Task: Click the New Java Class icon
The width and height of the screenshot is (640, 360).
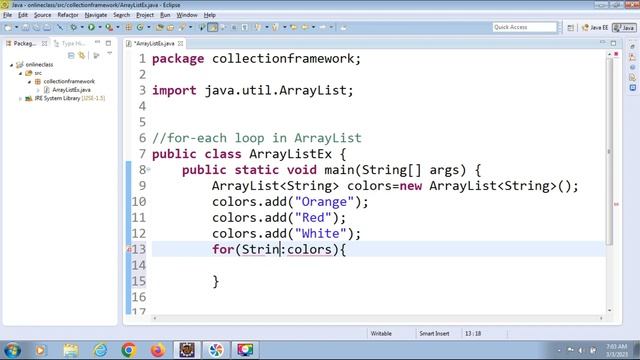Action: tap(140, 27)
